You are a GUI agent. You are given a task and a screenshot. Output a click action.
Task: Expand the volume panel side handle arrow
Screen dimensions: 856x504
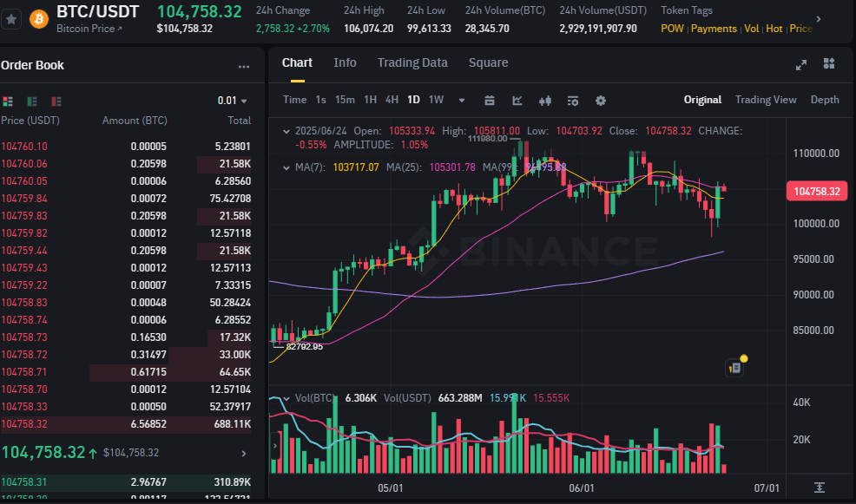click(274, 446)
